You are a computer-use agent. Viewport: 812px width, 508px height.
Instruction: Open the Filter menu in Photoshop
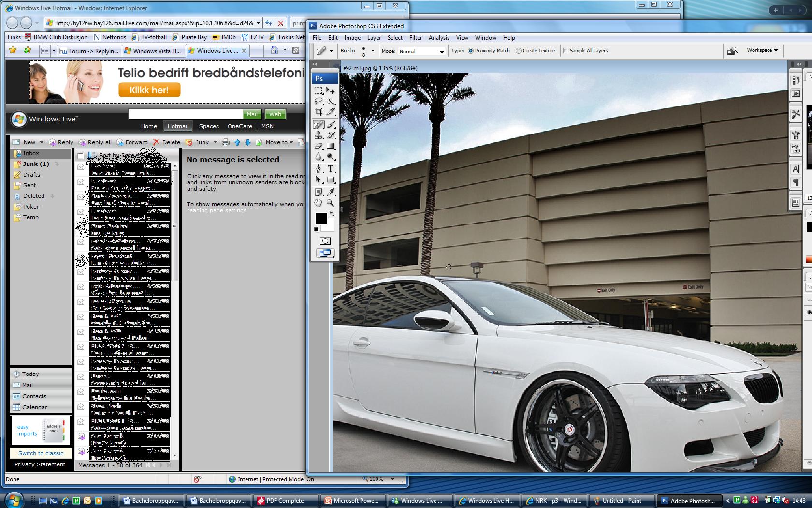415,38
